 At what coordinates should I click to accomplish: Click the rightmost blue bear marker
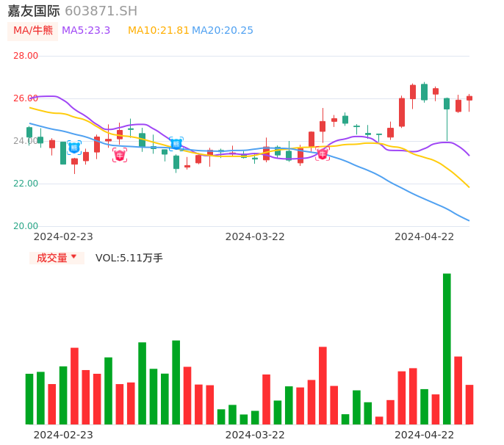point(176,143)
